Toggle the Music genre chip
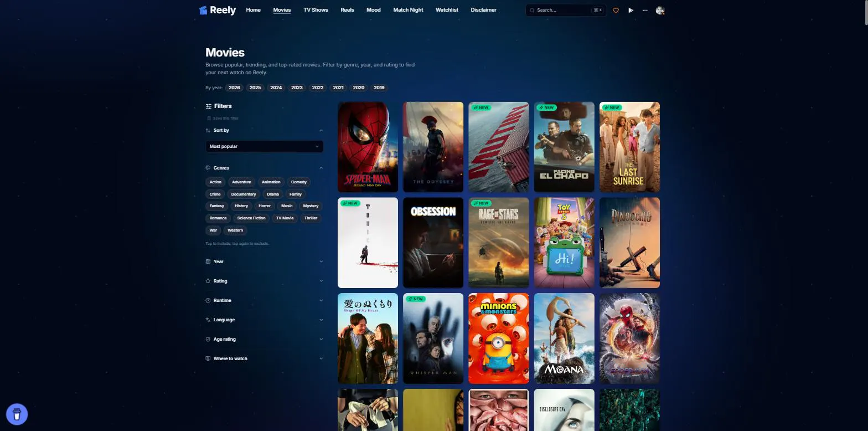This screenshot has height=431, width=868. point(287,206)
